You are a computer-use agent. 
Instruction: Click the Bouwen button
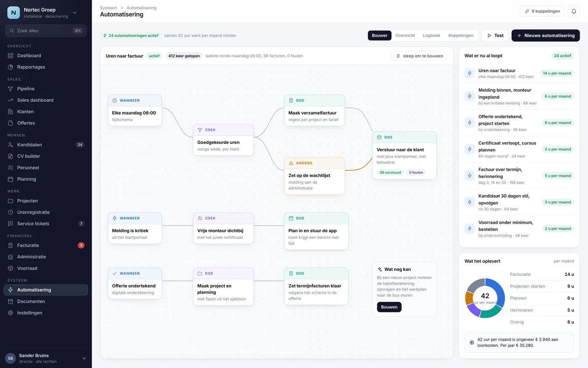[389, 307]
